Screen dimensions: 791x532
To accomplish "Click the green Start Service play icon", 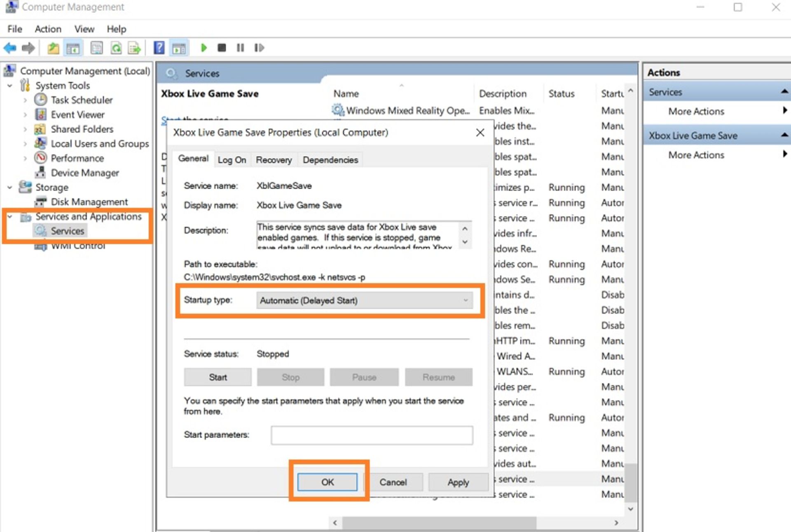I will click(204, 48).
